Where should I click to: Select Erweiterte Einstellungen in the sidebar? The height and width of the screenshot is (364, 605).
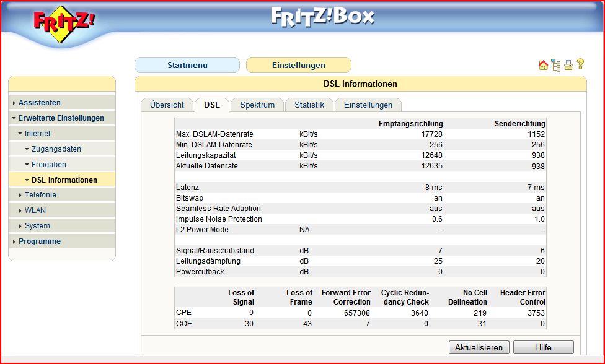tap(61, 118)
